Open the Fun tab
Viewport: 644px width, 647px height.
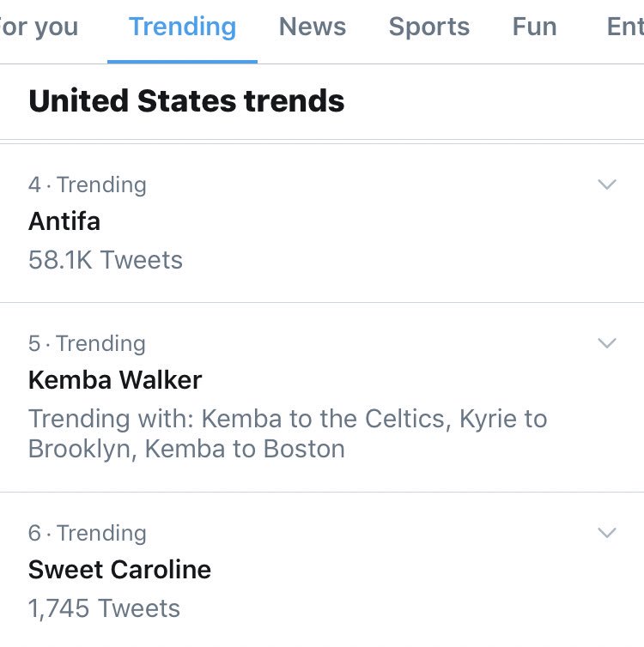pos(534,27)
